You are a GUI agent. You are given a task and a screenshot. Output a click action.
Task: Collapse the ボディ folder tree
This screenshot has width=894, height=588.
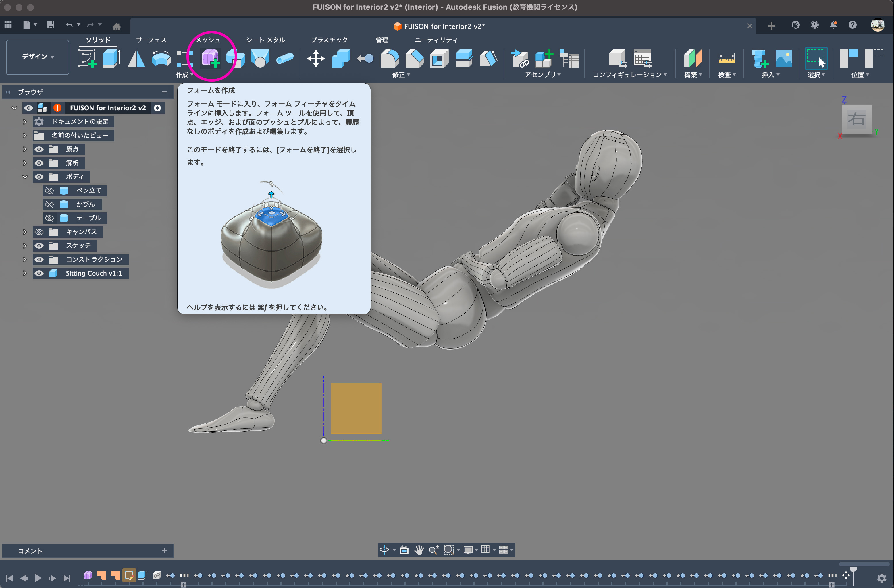click(x=25, y=177)
